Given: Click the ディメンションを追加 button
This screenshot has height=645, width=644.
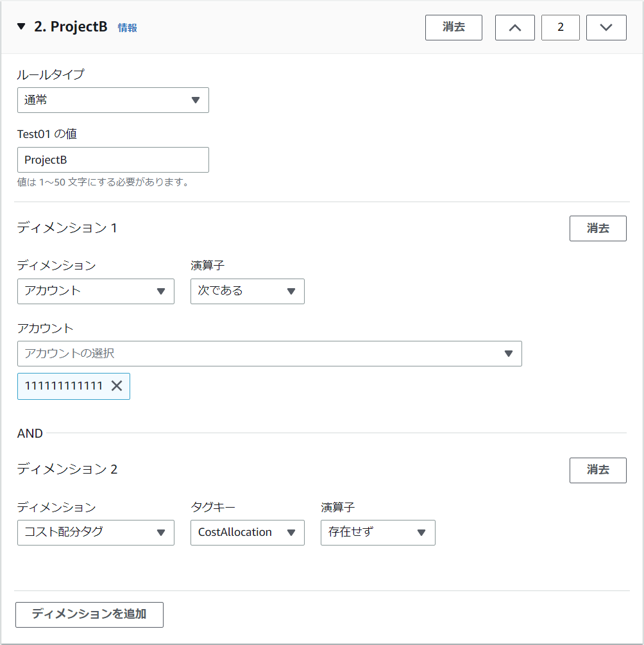Looking at the screenshot, I should 89,614.
